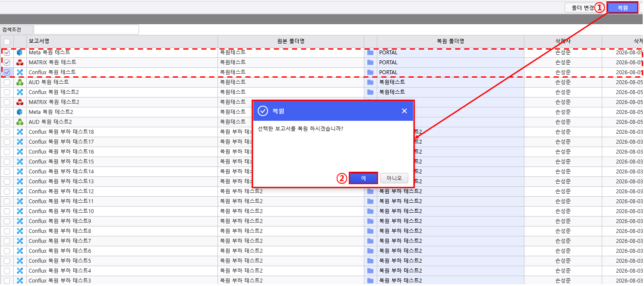The height and width of the screenshot is (286, 644).
Task: Focus the 검색조건 search input field
Action: click(86, 29)
